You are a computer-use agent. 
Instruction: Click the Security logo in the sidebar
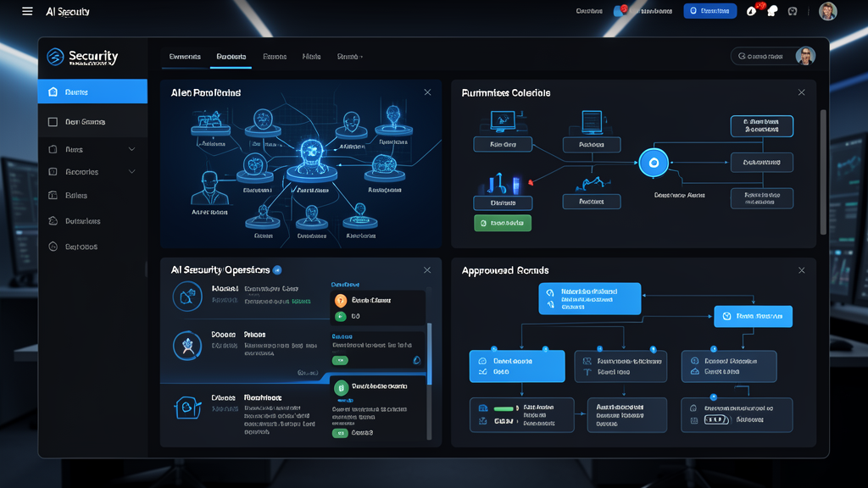coord(82,57)
